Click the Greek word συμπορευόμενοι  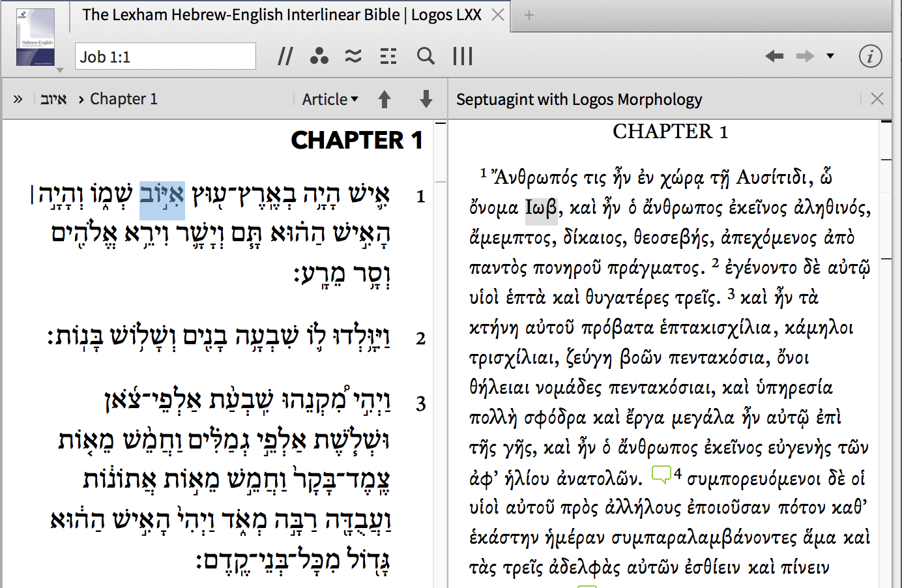(754, 478)
